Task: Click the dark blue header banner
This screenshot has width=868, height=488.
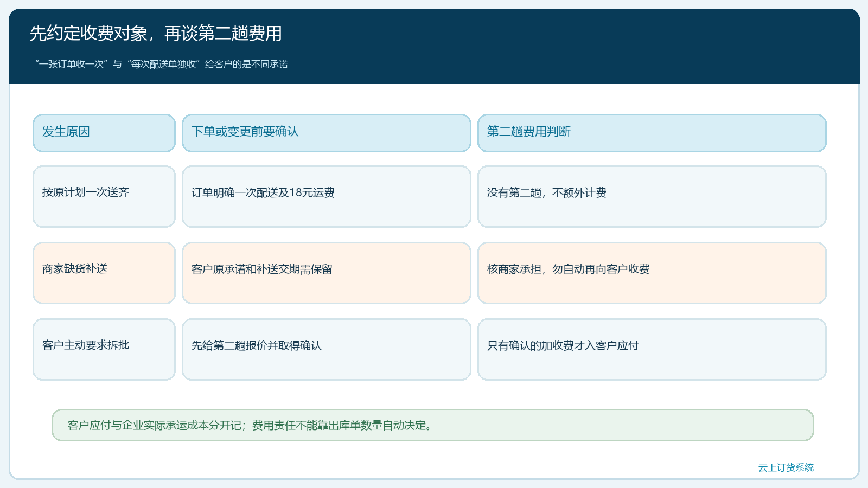Action: click(434, 47)
